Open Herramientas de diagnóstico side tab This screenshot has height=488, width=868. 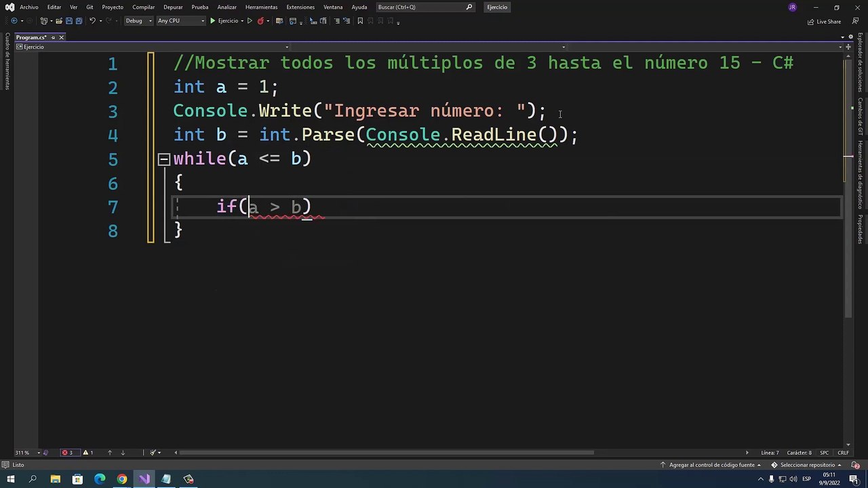pos(861,175)
